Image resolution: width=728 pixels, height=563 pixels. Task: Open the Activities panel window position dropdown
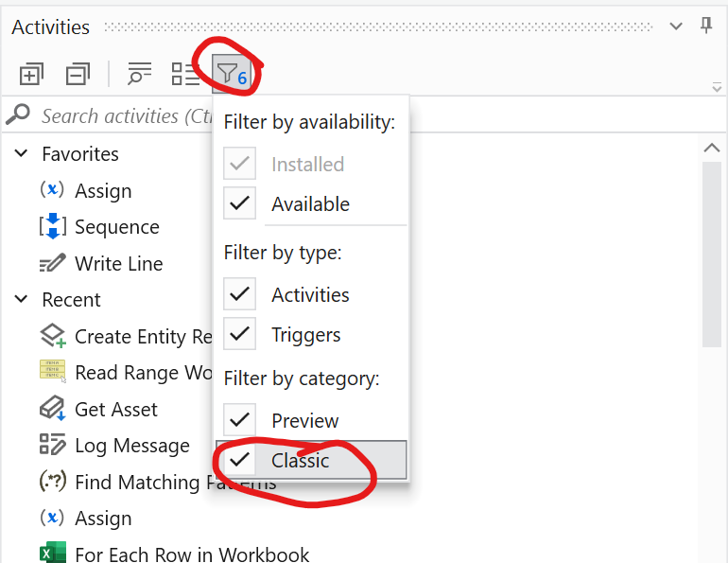click(x=676, y=26)
